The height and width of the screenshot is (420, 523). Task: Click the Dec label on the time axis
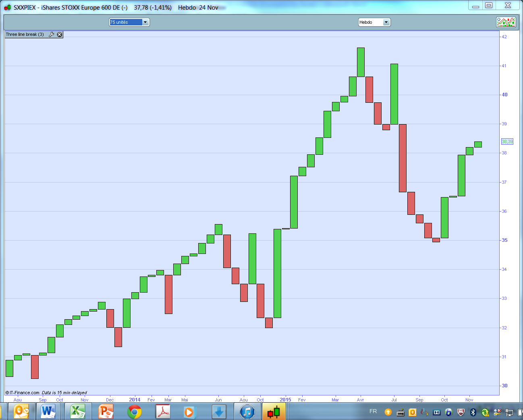(110, 400)
